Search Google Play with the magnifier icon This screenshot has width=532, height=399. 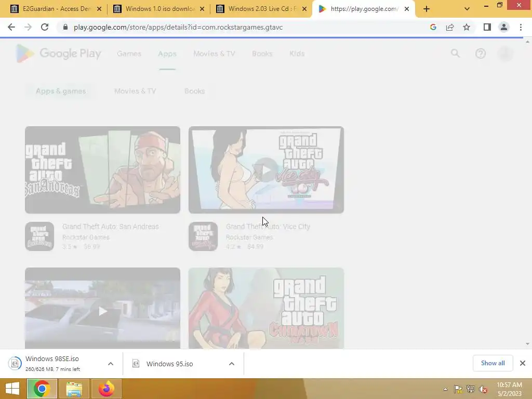pyautogui.click(x=455, y=54)
